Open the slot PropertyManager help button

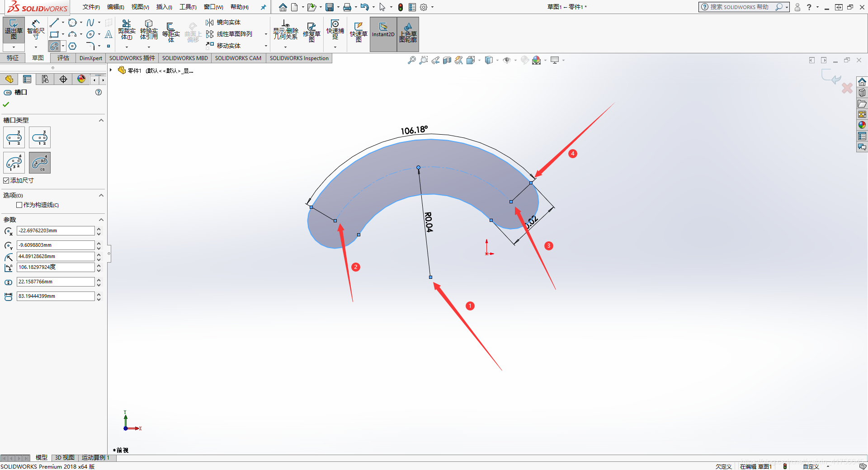coord(99,92)
